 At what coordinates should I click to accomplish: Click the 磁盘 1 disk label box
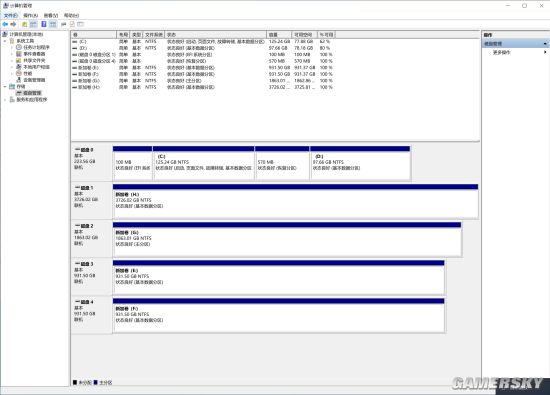92,201
